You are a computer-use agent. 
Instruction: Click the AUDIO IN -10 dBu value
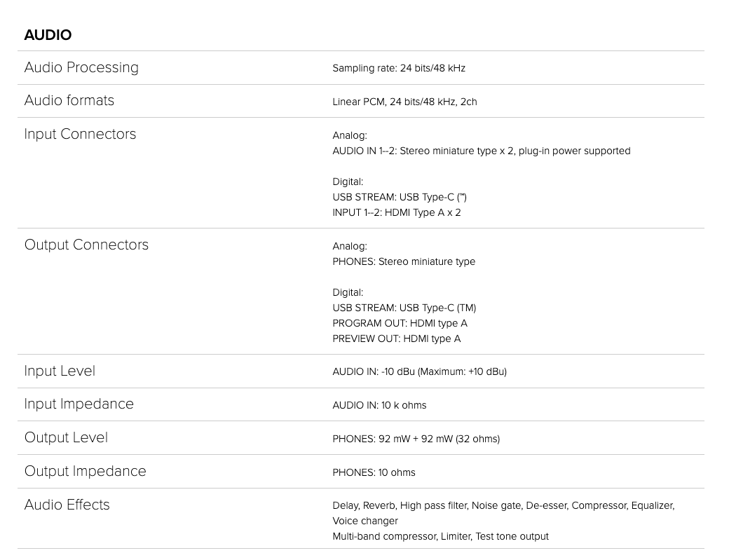419,371
